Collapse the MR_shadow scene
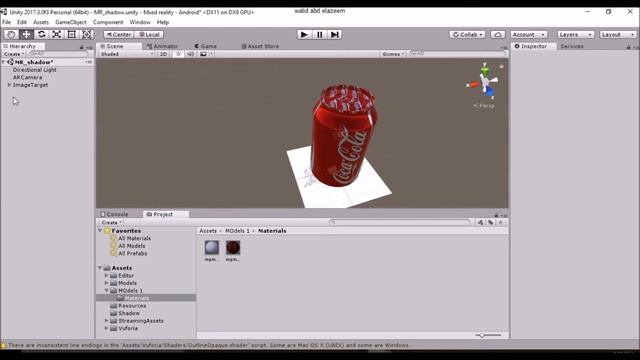The width and height of the screenshot is (640, 360). pyautogui.click(x=4, y=62)
